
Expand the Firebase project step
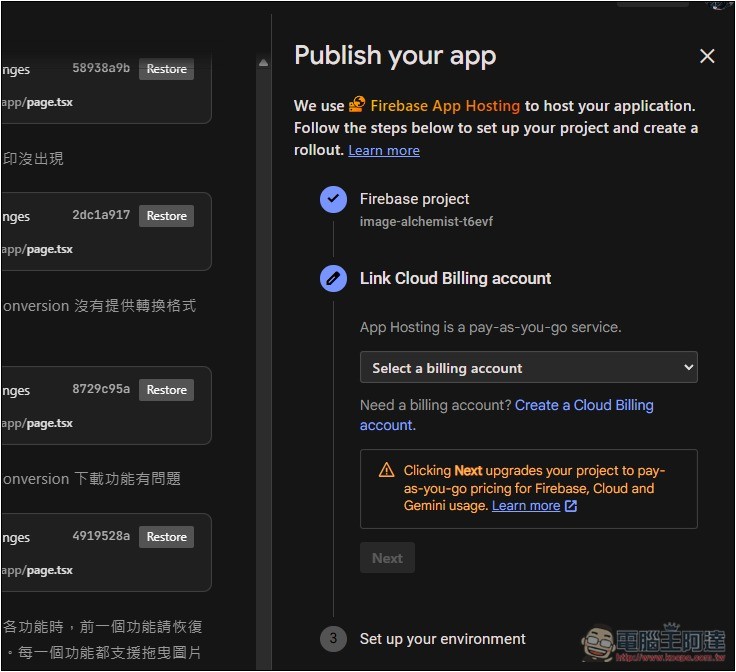pos(414,199)
